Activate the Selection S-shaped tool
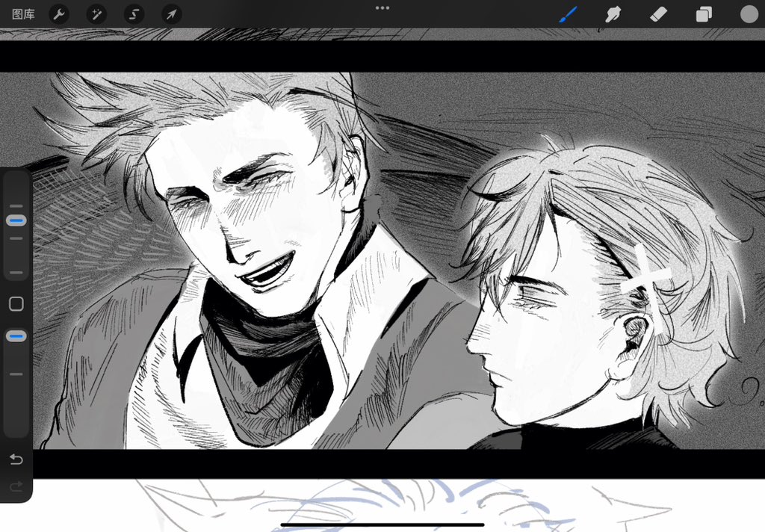 (134, 14)
